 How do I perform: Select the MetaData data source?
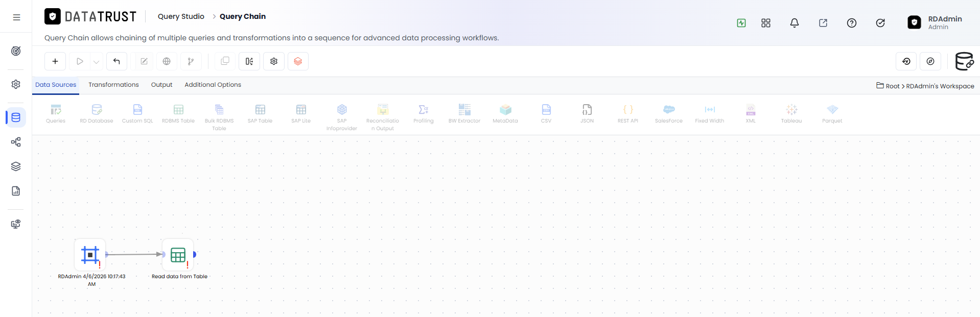click(505, 114)
